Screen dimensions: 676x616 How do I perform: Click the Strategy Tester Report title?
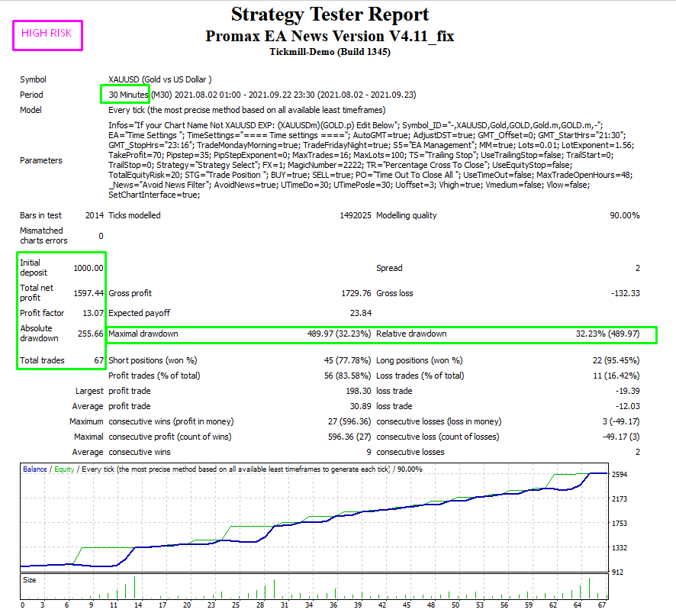330,15
